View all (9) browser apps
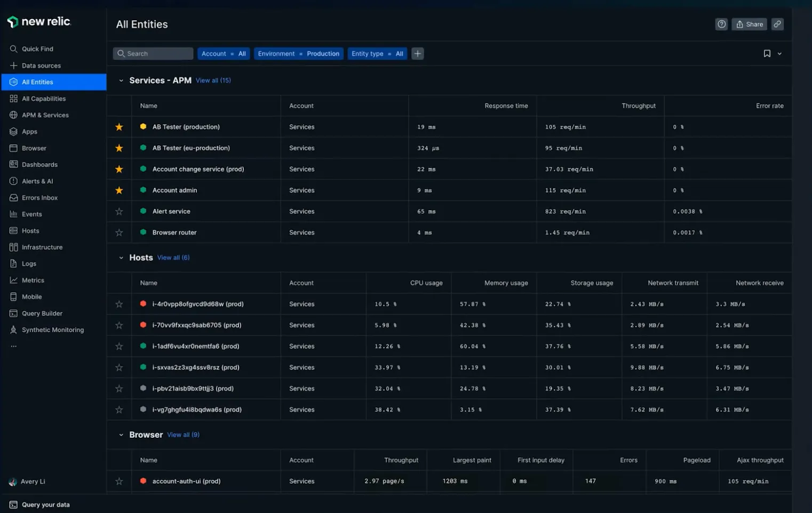This screenshot has height=513, width=812. click(x=184, y=435)
